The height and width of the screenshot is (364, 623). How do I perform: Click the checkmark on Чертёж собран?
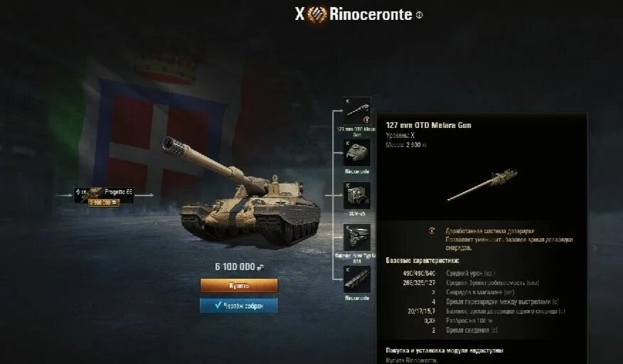(218, 305)
